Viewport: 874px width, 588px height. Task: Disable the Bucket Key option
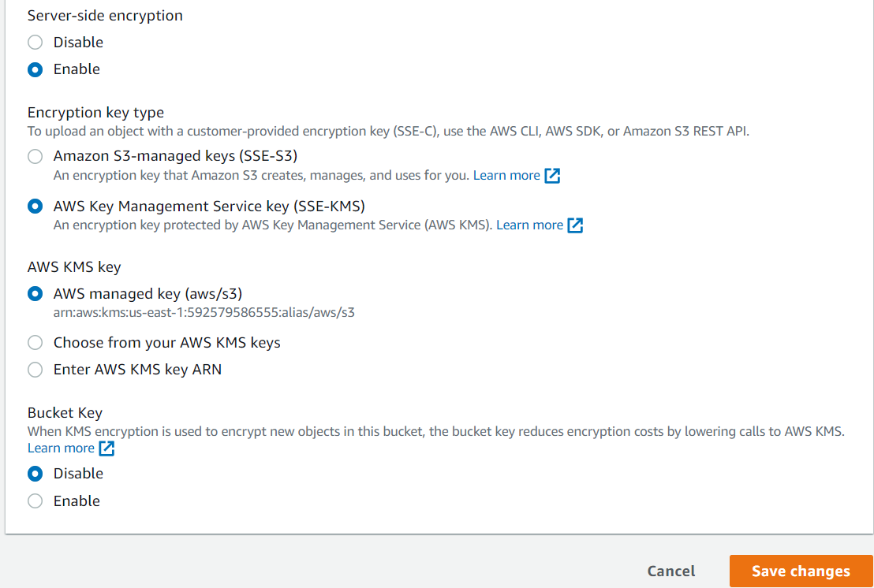point(35,474)
